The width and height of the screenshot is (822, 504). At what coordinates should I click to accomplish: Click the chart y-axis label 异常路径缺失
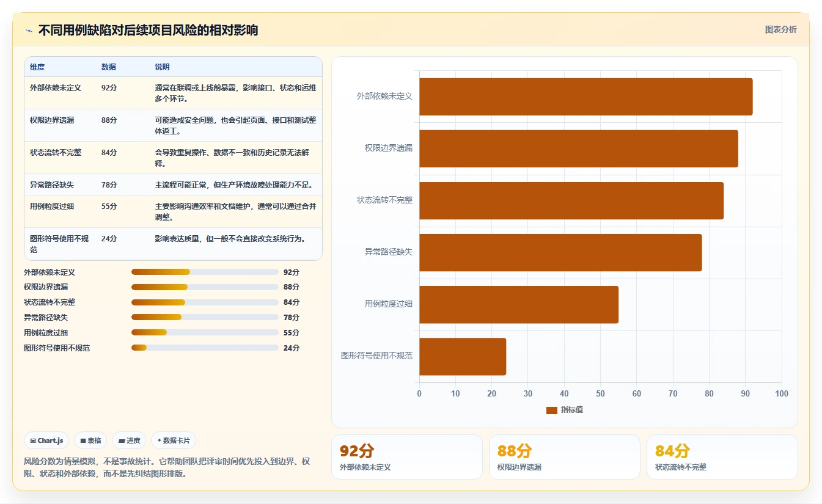(x=389, y=252)
